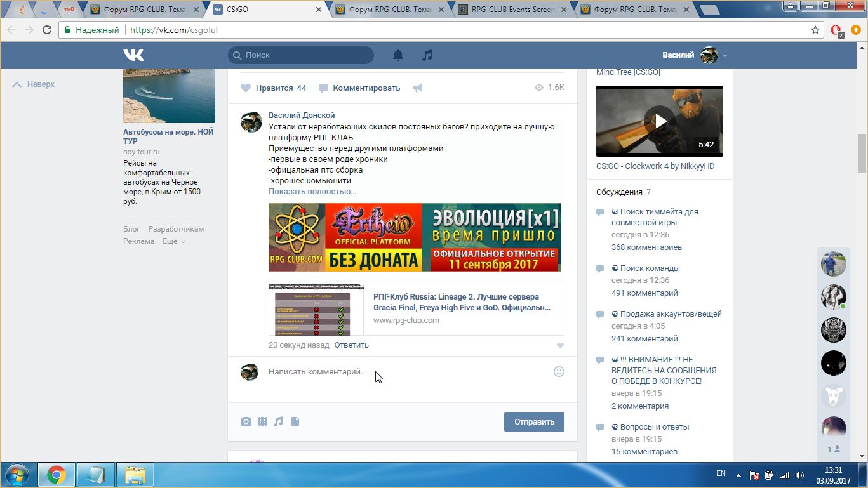Open the notifications bell
Image resolution: width=868 pixels, height=488 pixels.
(x=398, y=55)
